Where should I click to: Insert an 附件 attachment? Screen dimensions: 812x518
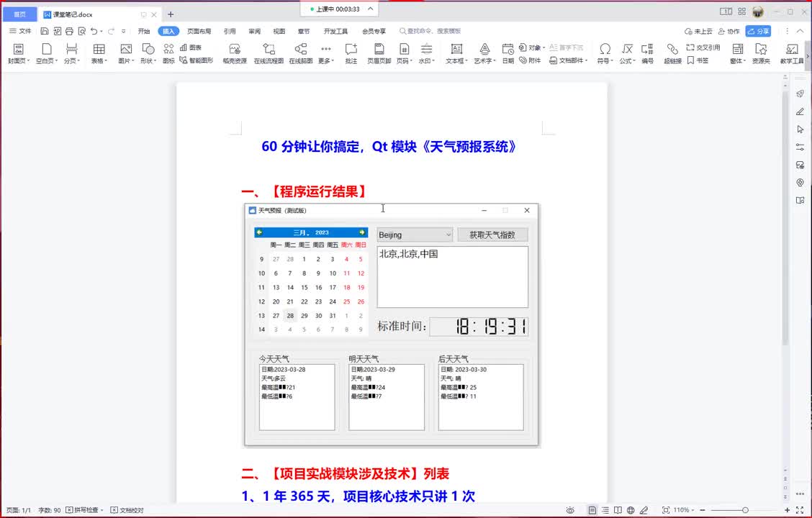pos(531,60)
